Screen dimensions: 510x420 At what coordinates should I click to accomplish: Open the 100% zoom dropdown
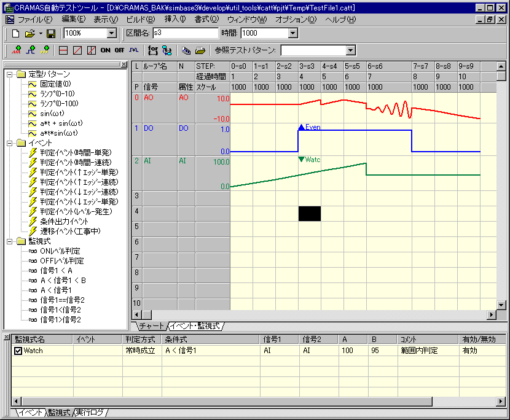[111, 33]
